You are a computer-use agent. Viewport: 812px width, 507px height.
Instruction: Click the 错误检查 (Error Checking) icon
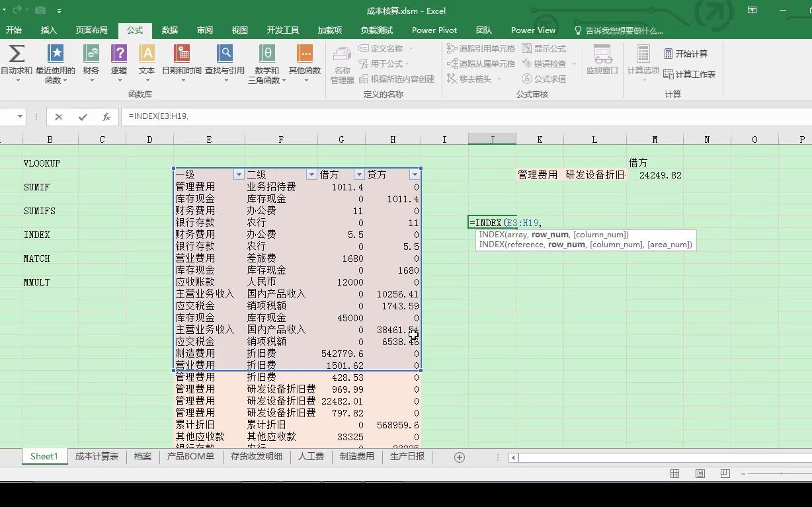click(548, 63)
